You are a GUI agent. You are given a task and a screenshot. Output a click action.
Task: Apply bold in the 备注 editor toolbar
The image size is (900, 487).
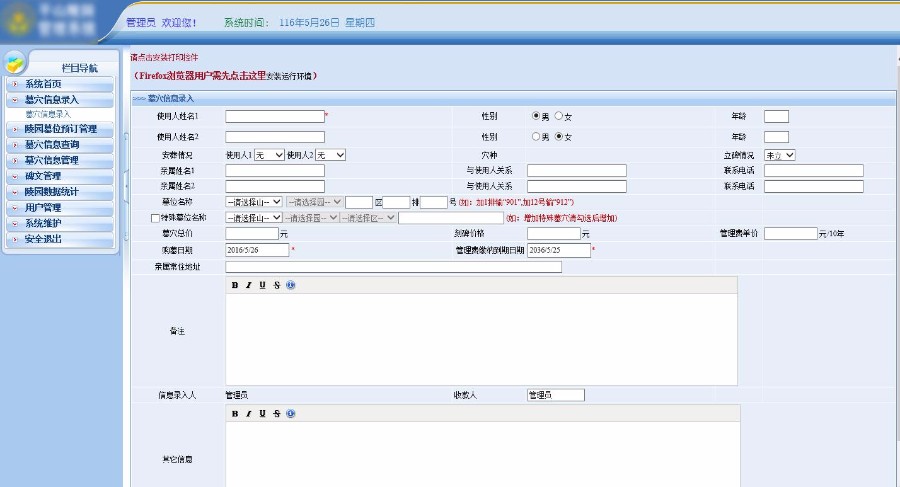(235, 285)
